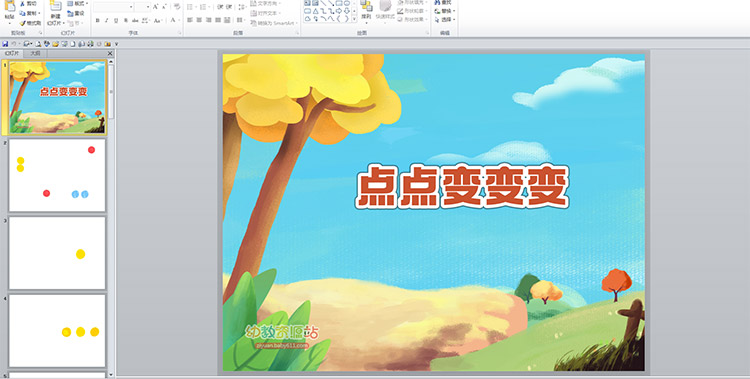750x379 pixels.
Task: Toggle bold formatting in the Font group
Action: [x=98, y=21]
